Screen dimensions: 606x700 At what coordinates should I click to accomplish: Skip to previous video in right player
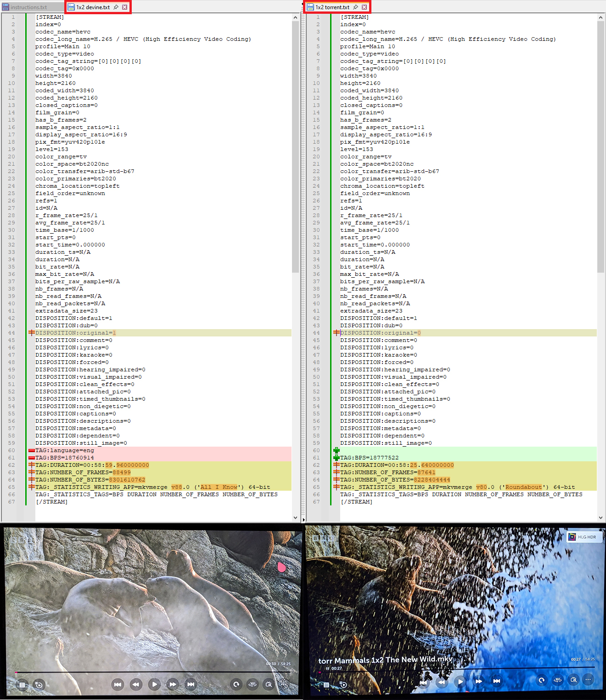(423, 683)
